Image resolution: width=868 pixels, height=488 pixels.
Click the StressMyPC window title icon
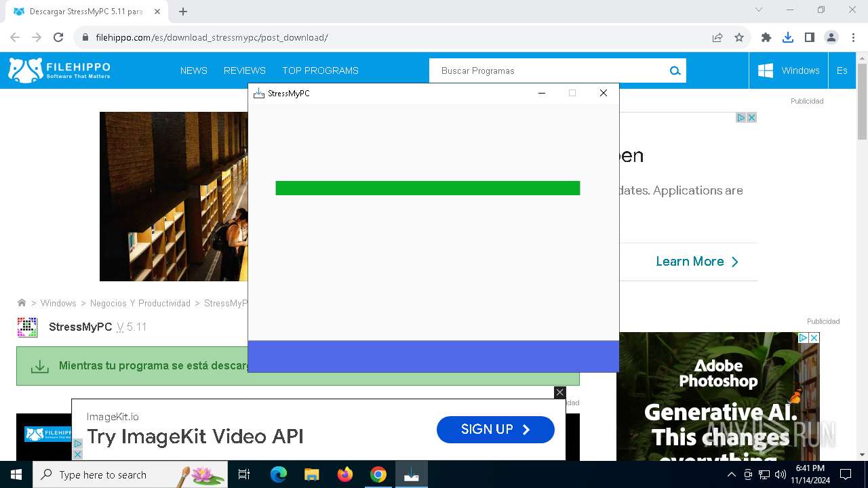click(258, 93)
